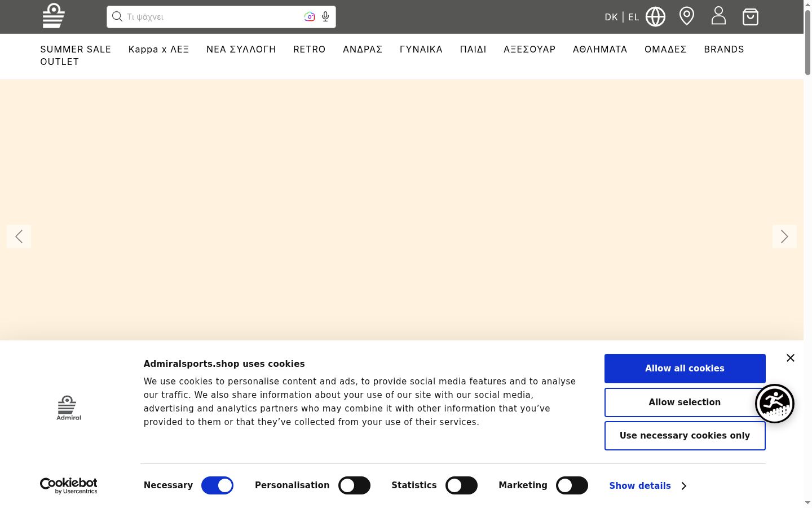The width and height of the screenshot is (812, 508).
Task: Open the shopping bag cart
Action: 751,16
